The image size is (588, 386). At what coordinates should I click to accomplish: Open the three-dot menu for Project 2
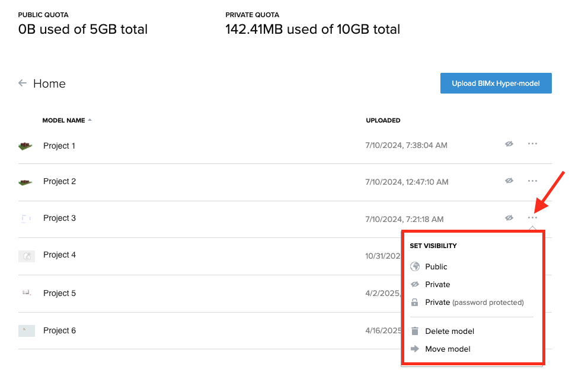(x=532, y=181)
